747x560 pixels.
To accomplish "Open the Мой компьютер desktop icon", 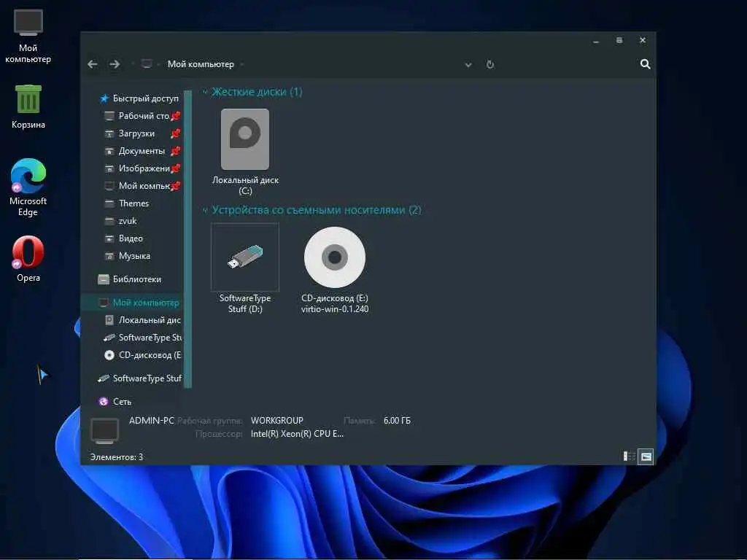I will (28, 36).
